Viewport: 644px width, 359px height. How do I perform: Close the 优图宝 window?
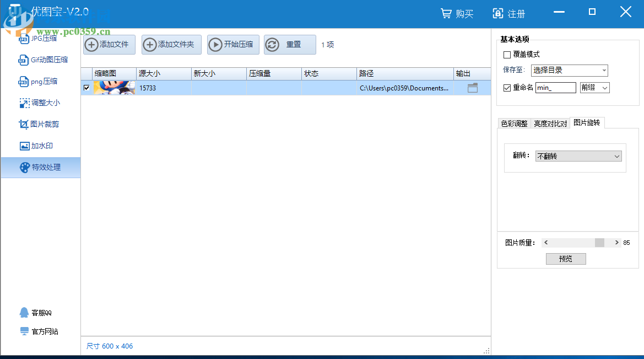[x=625, y=12]
